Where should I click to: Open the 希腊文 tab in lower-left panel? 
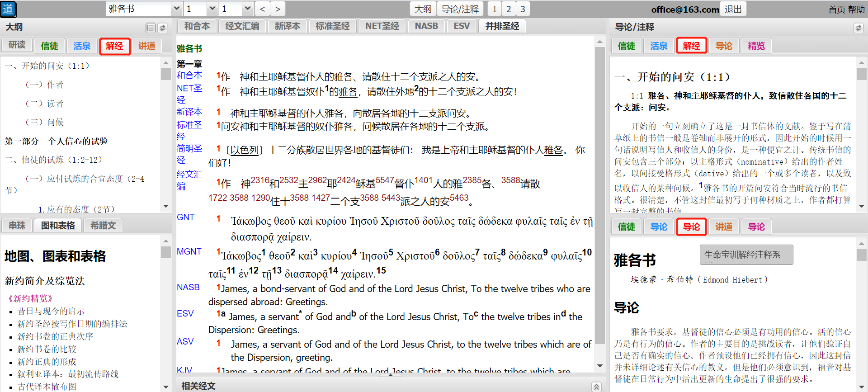point(103,225)
